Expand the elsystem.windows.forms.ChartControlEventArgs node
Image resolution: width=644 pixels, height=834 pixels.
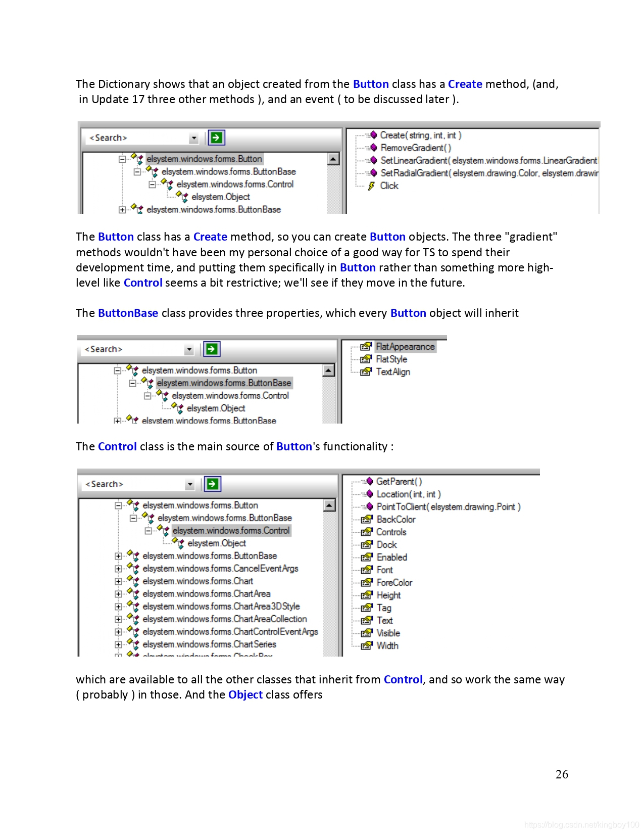(x=118, y=632)
